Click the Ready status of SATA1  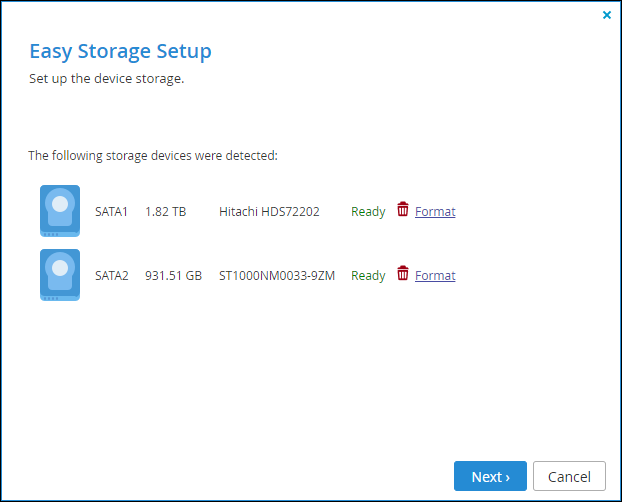(x=368, y=212)
